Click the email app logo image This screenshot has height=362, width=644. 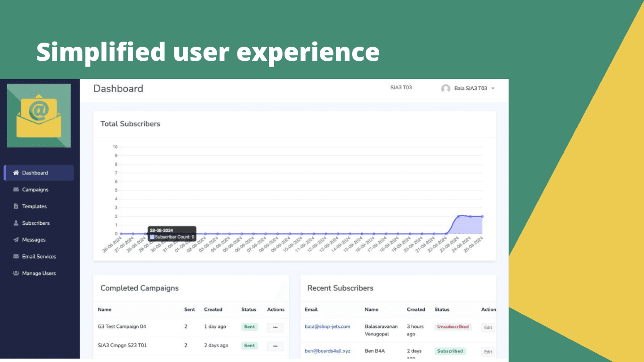click(39, 116)
